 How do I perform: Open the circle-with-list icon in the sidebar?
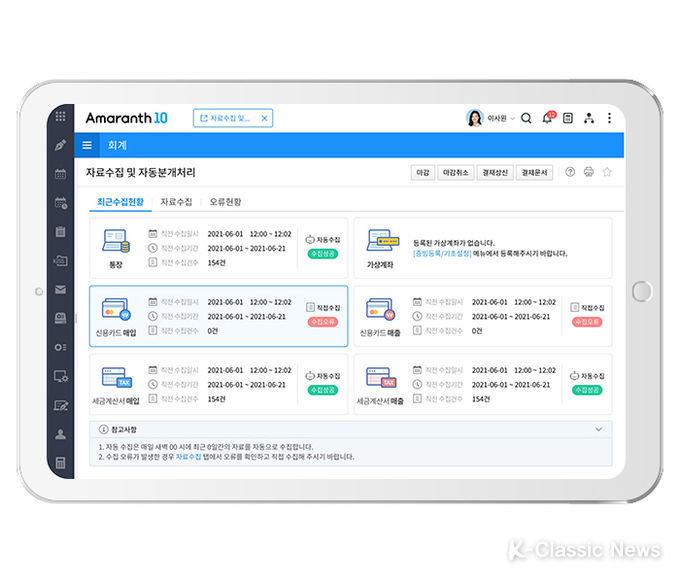(61, 347)
